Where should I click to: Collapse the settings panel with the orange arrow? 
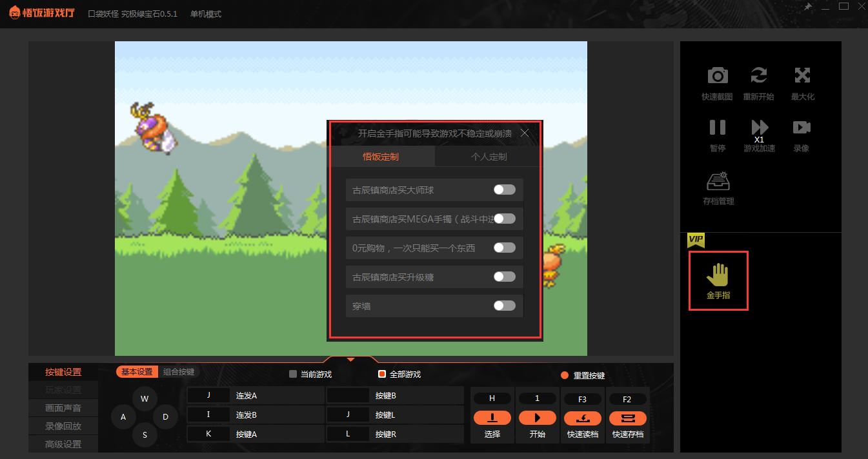[350, 359]
